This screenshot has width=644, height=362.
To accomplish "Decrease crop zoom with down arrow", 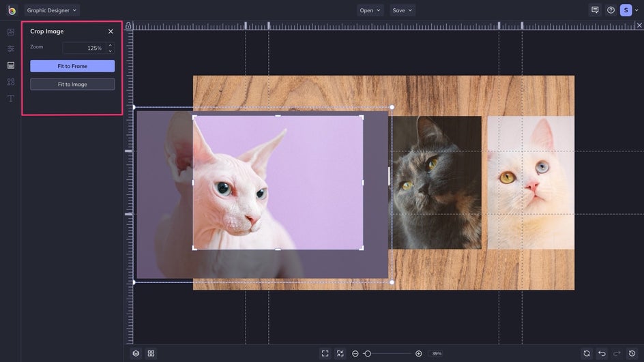I will pos(110,51).
